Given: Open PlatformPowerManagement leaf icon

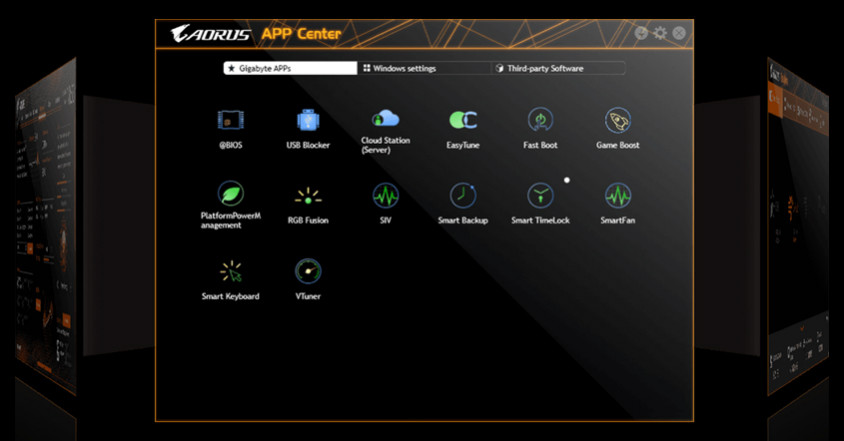Looking at the screenshot, I should (x=230, y=193).
